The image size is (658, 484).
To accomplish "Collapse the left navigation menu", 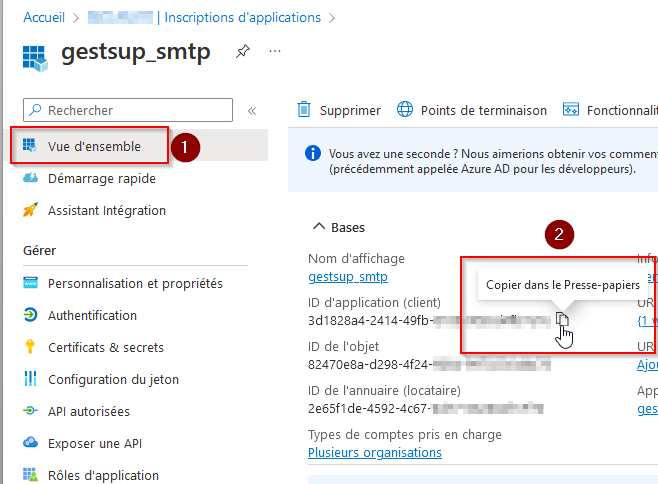I will tap(252, 111).
